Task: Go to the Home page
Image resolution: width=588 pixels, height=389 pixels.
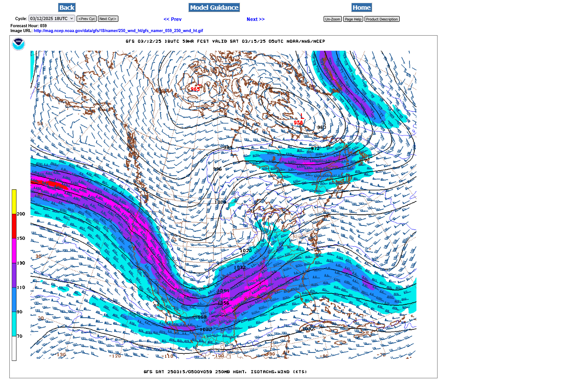Action: (361, 7)
